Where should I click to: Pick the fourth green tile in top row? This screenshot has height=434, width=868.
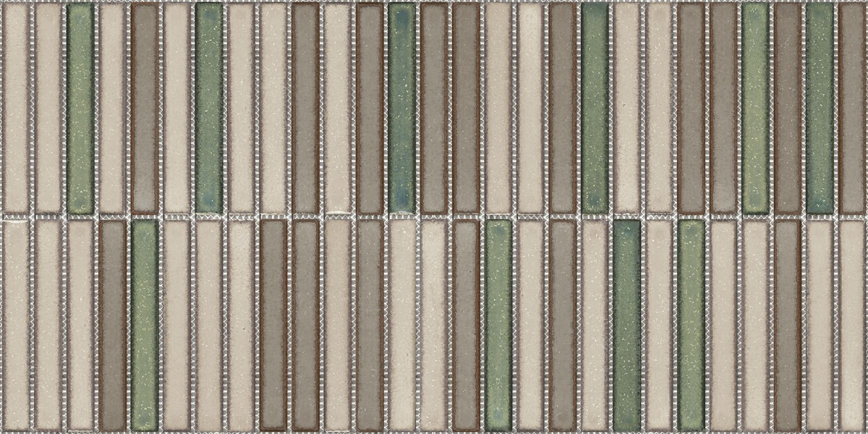(x=595, y=109)
